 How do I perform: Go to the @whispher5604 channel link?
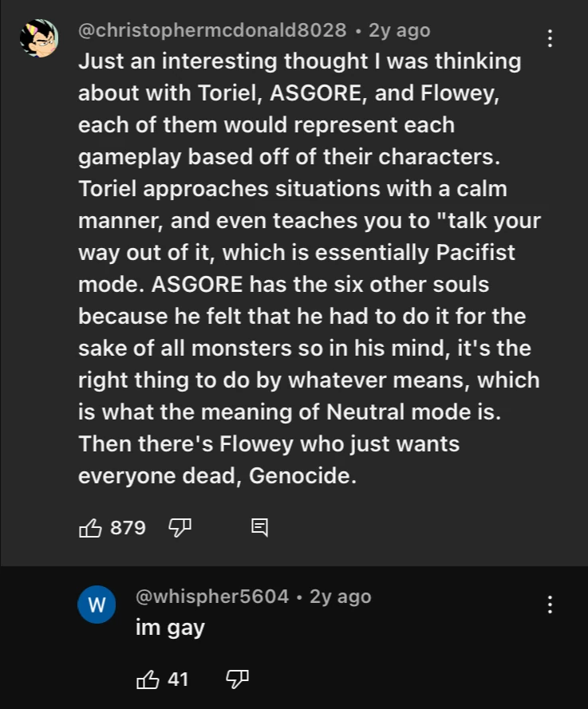(x=212, y=597)
